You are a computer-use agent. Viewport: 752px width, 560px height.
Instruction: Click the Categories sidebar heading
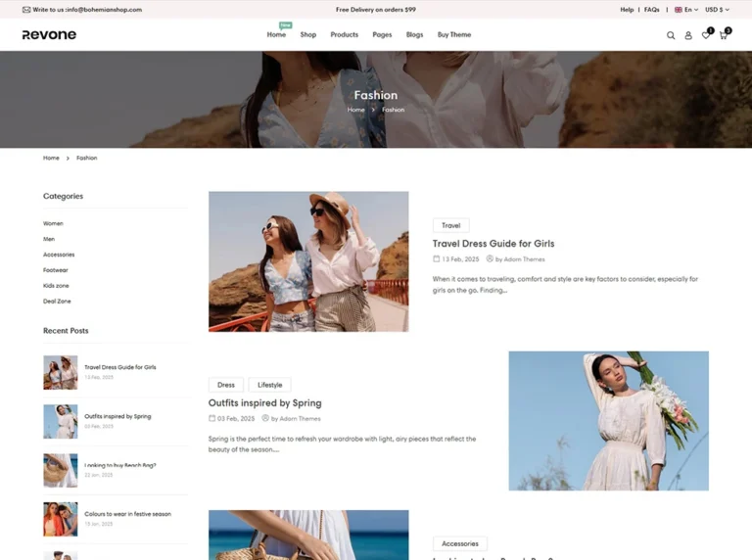coord(63,196)
